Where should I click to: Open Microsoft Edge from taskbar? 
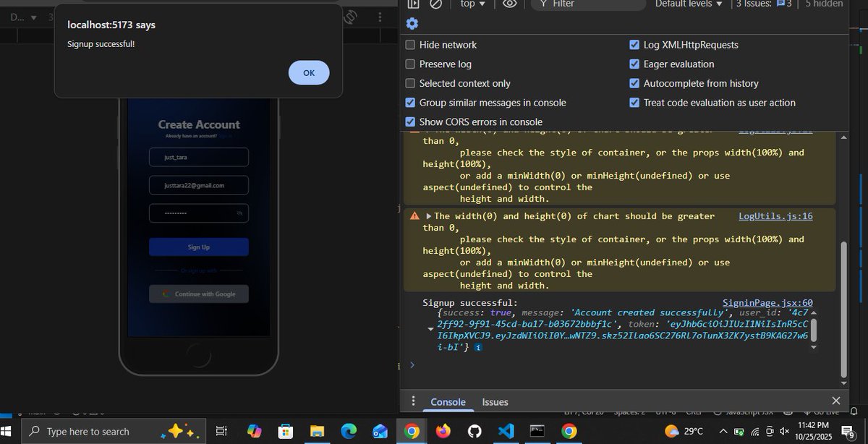pyautogui.click(x=349, y=431)
